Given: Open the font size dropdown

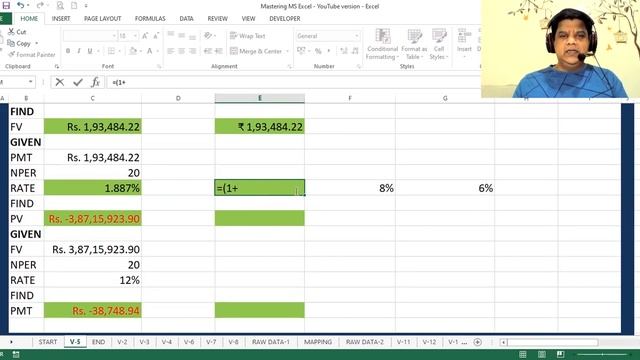Looking at the screenshot, I should tap(135, 36).
